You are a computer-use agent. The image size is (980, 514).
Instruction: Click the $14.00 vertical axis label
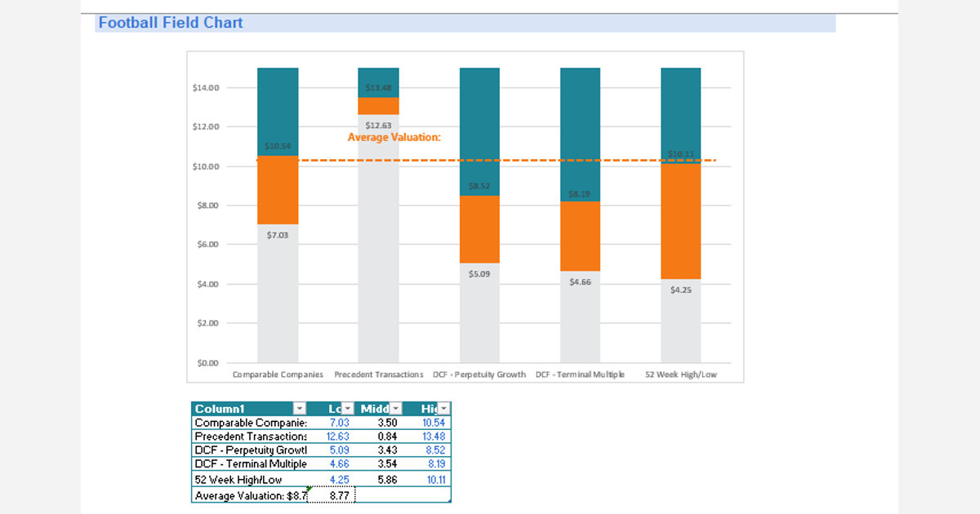pyautogui.click(x=206, y=88)
